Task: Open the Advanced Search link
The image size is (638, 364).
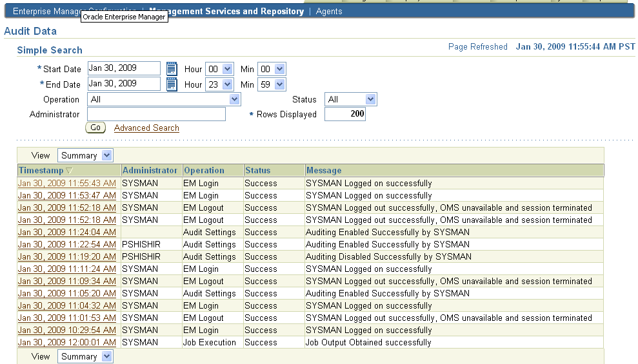Action: [146, 128]
